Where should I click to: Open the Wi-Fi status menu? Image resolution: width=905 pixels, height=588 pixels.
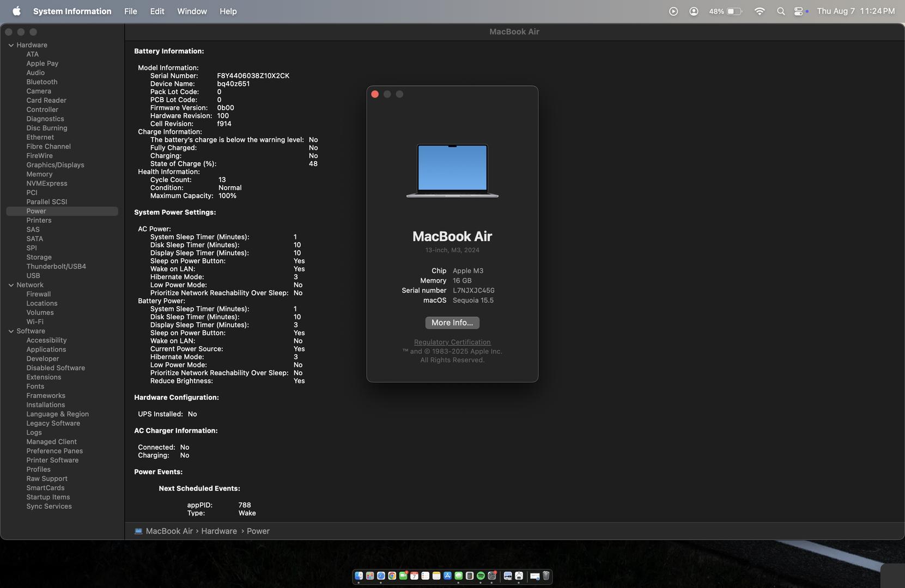[760, 11]
